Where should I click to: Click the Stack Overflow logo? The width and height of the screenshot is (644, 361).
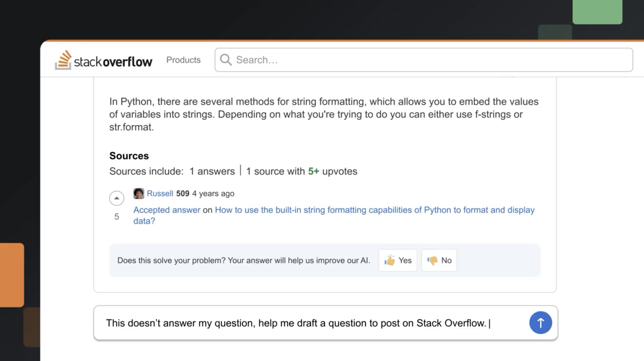(103, 60)
